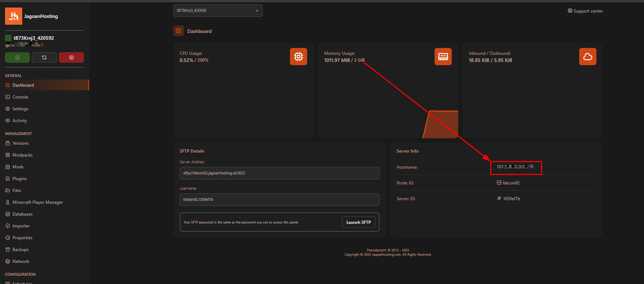Click the Server Info heading
The image size is (644, 284).
pos(407,151)
